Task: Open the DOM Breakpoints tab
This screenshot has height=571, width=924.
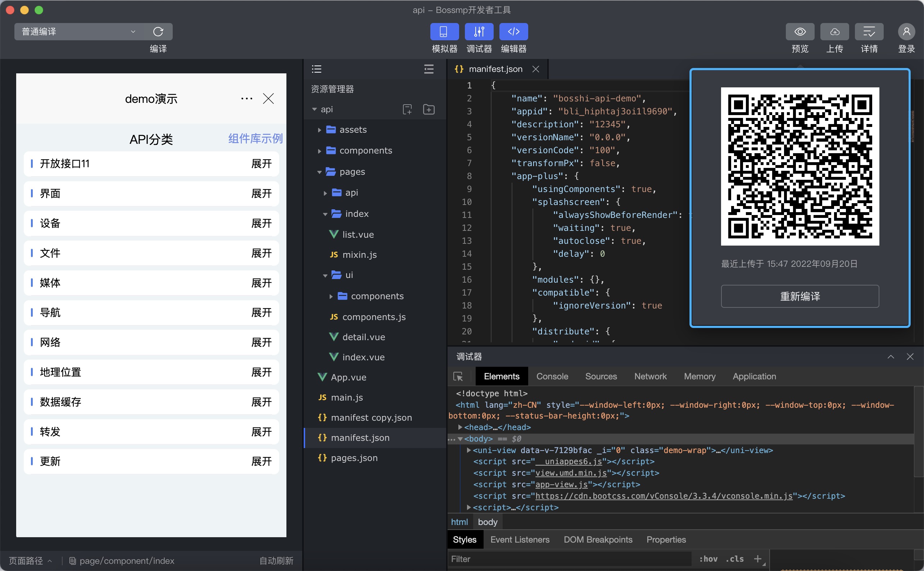Action: tap(598, 539)
